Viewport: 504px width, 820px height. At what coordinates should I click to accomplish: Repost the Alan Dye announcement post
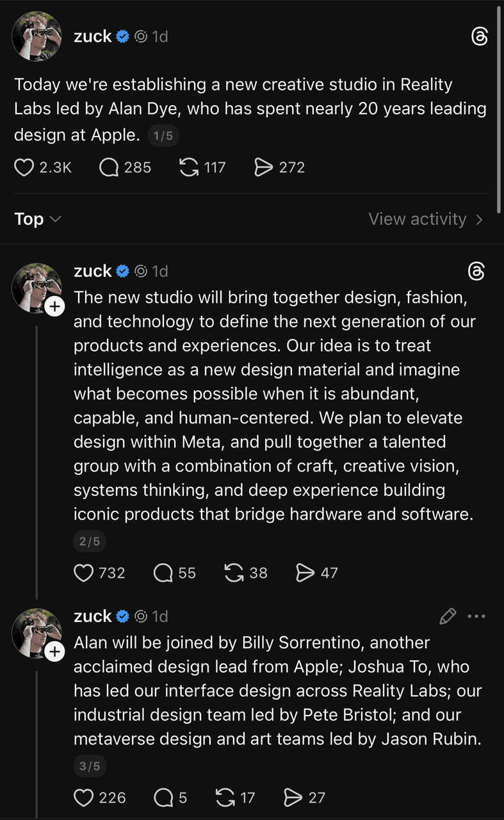pos(189,168)
